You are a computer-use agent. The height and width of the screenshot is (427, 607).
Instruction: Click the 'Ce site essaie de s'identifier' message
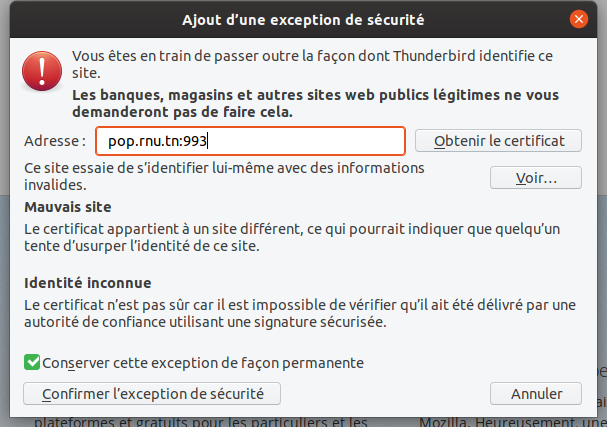pos(224,176)
